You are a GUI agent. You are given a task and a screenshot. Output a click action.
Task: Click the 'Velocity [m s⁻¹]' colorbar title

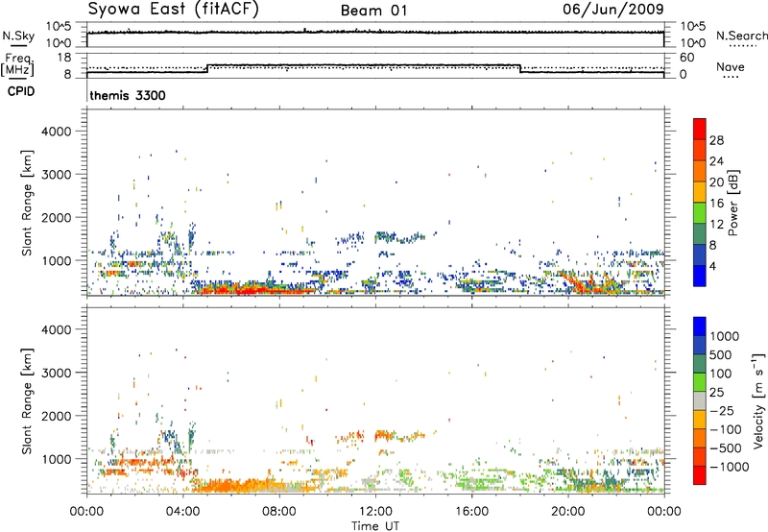pos(758,400)
